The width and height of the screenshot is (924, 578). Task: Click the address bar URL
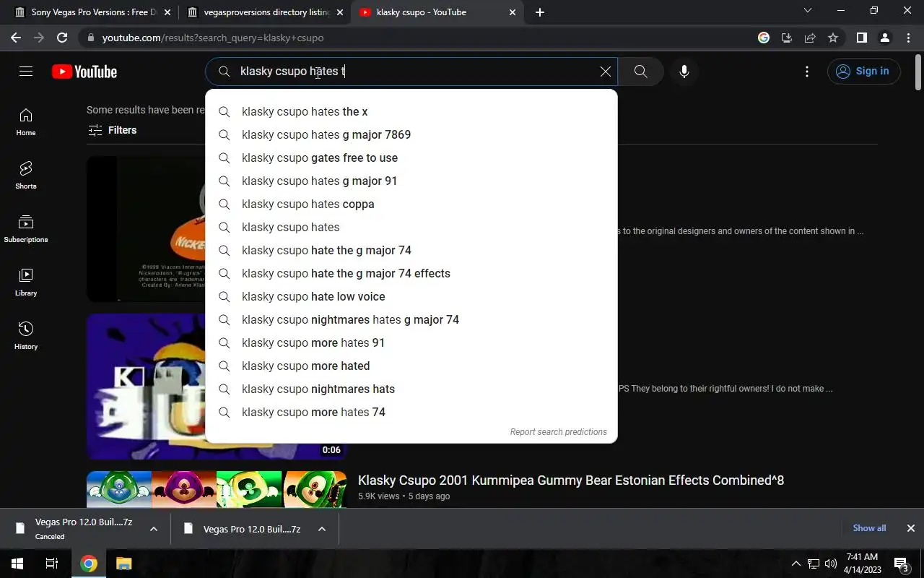click(213, 38)
